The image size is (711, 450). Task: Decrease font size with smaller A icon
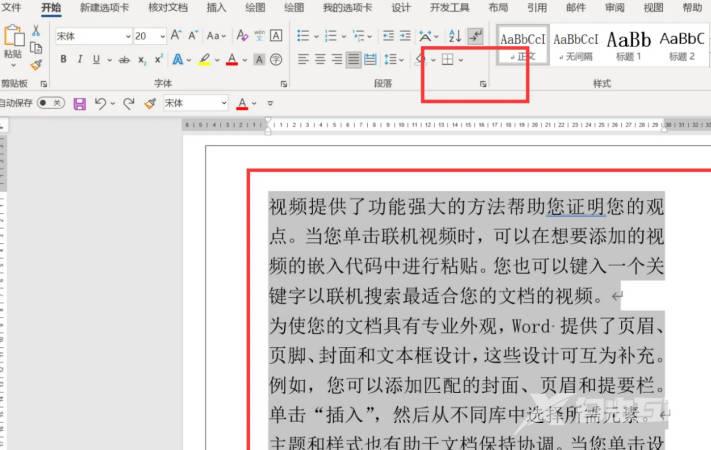pos(193,35)
